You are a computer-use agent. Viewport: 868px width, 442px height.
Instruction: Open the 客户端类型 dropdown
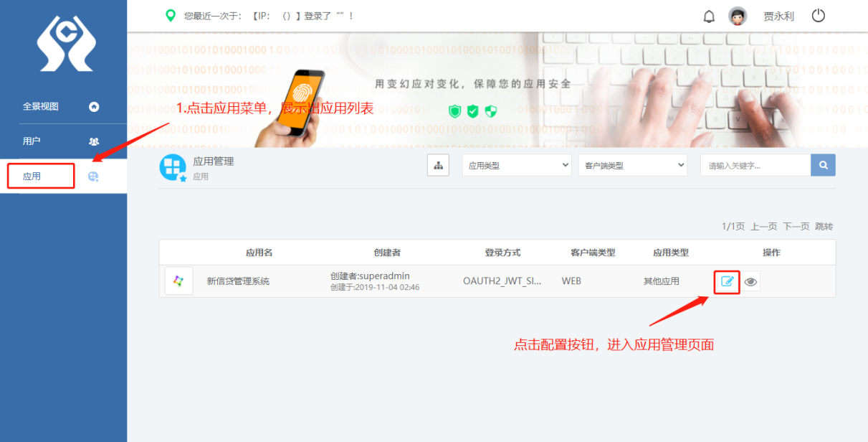(632, 164)
